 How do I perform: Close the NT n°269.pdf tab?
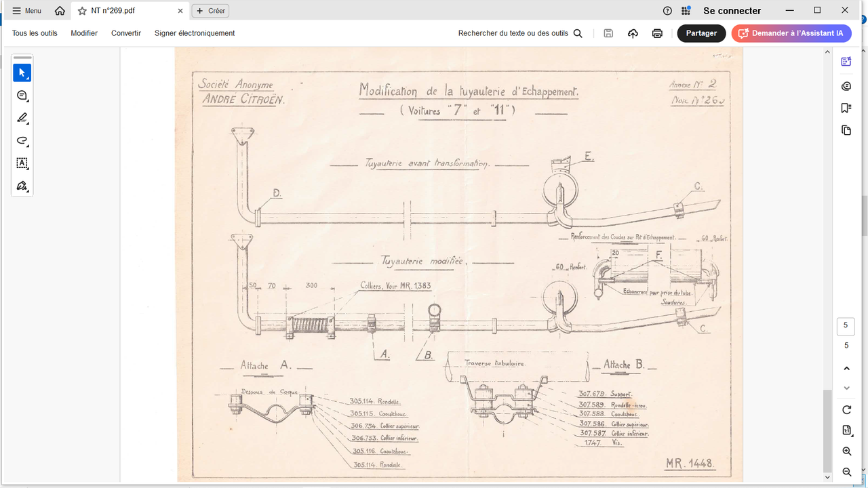click(x=180, y=11)
